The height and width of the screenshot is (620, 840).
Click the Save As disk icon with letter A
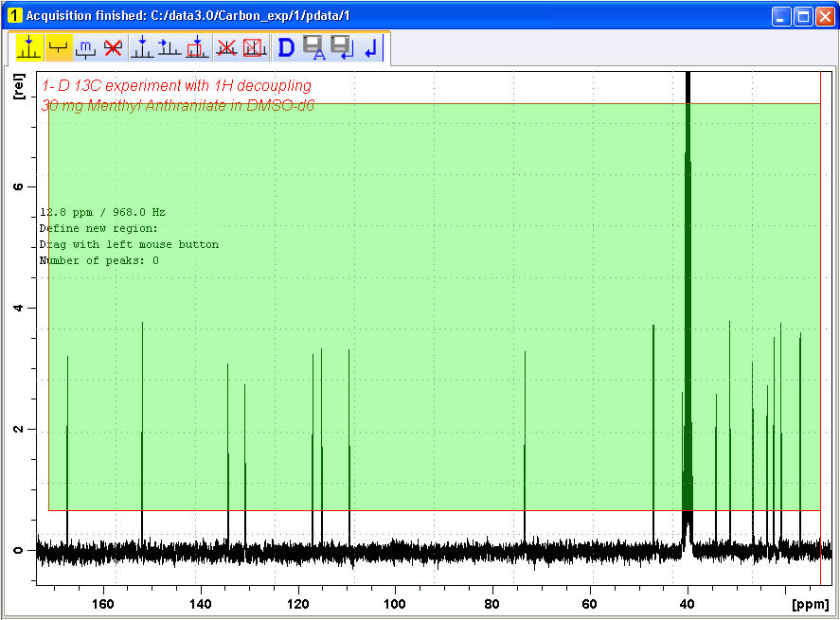tap(314, 47)
